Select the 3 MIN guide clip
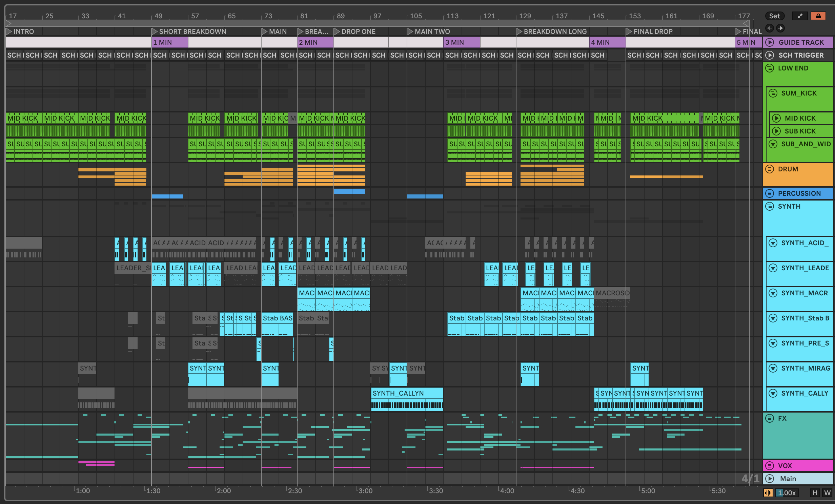Screen dimensions: 835x504 (462, 42)
